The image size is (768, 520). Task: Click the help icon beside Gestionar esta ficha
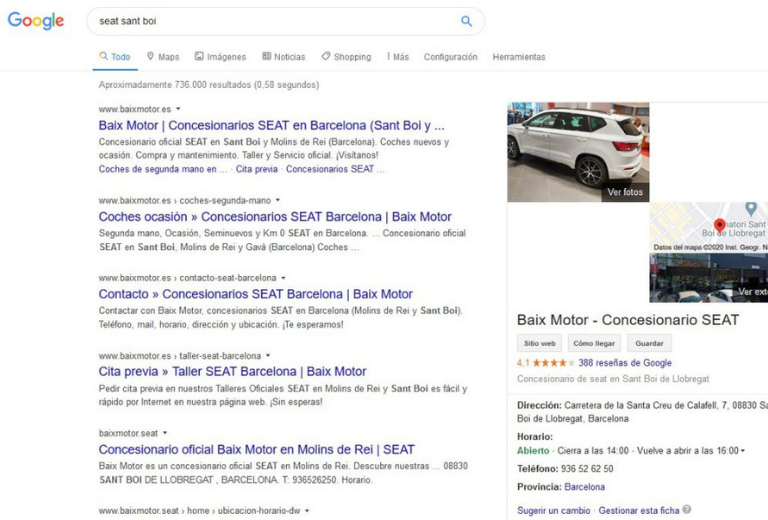[687, 509]
